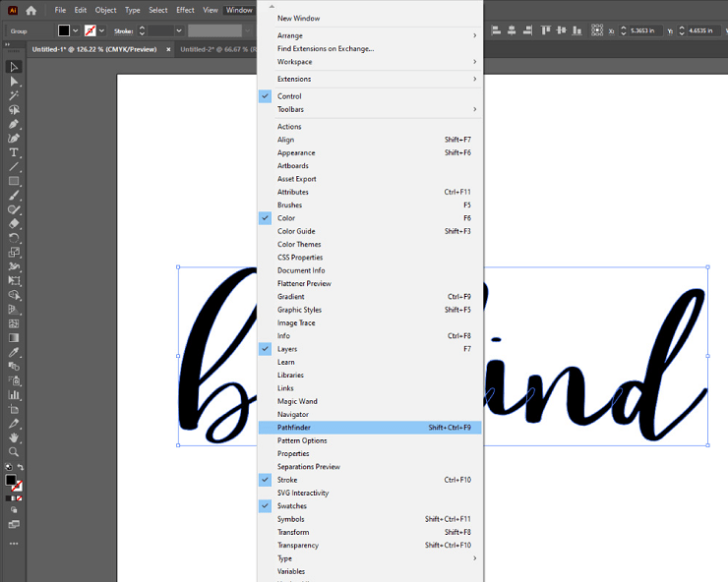Viewport: 728px width, 582px height.
Task: Select the Pen tool
Action: (x=14, y=125)
